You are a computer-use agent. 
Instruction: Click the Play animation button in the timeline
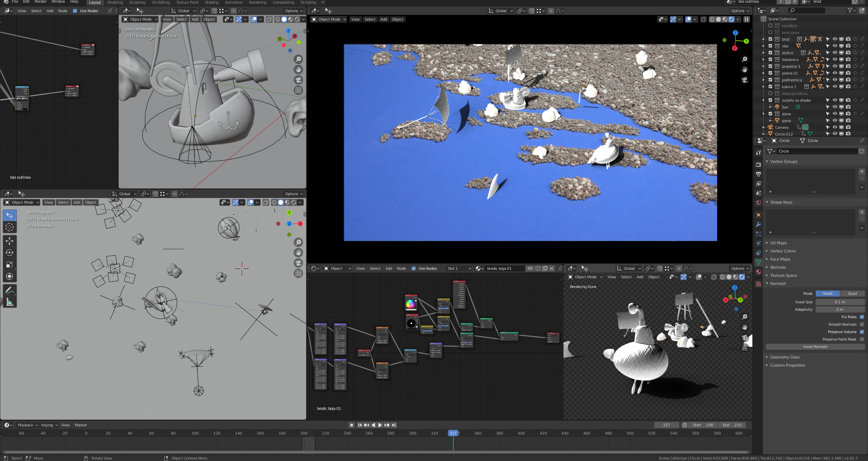click(x=380, y=425)
